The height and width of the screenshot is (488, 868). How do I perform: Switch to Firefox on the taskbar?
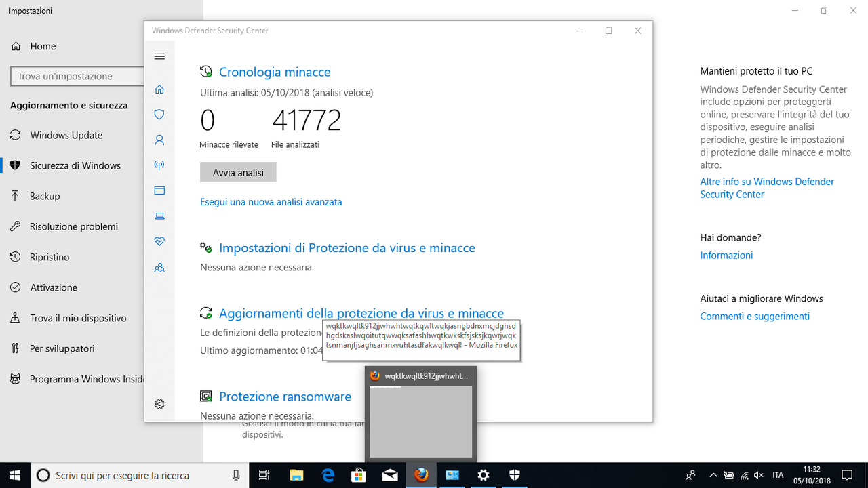tap(421, 475)
